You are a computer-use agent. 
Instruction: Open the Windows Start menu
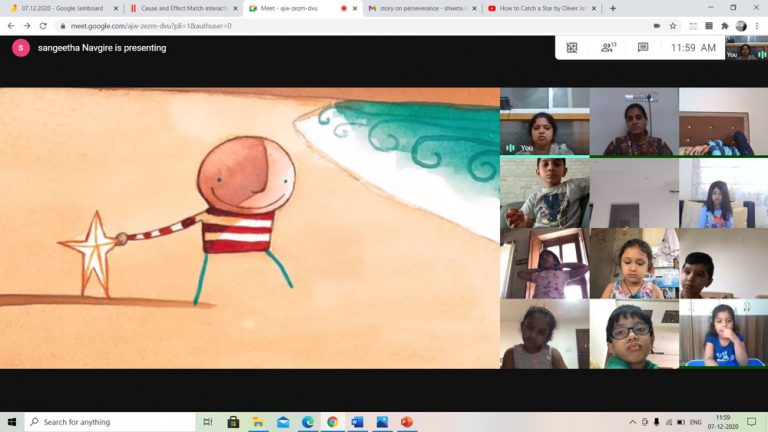tap(12, 422)
